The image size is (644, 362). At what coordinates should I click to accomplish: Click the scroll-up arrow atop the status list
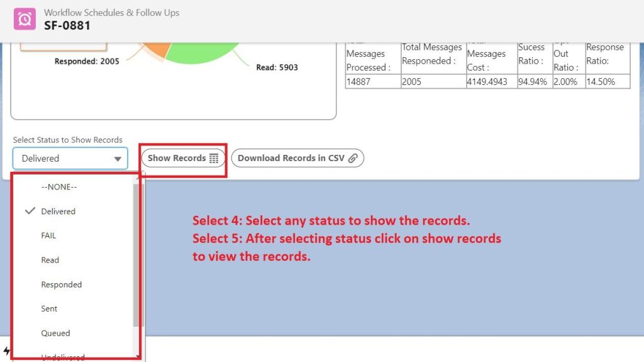[136, 179]
